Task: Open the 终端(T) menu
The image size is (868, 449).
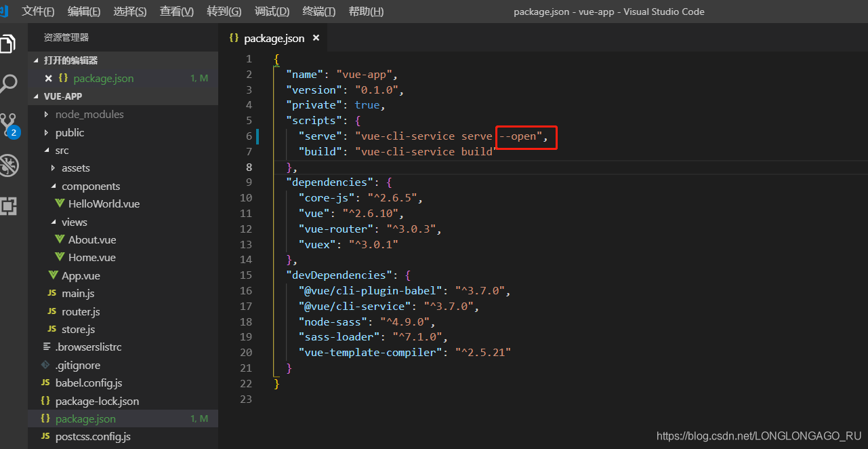Action: point(319,12)
